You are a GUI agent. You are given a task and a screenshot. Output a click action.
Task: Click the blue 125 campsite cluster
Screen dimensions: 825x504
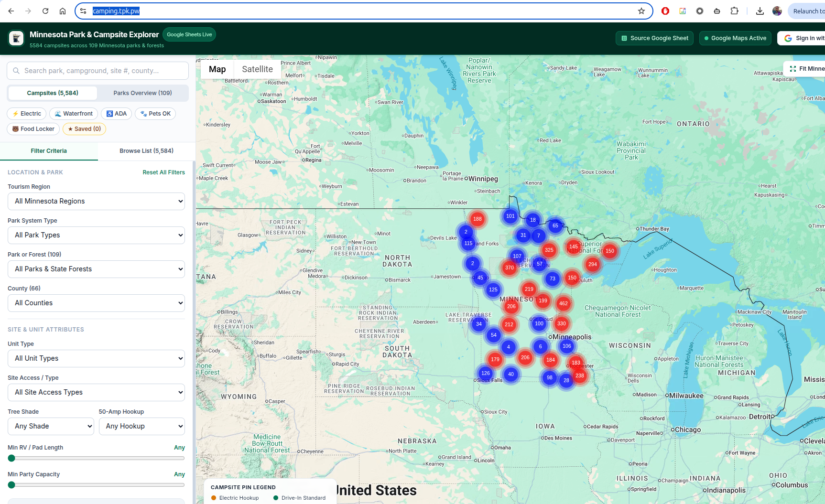point(493,290)
